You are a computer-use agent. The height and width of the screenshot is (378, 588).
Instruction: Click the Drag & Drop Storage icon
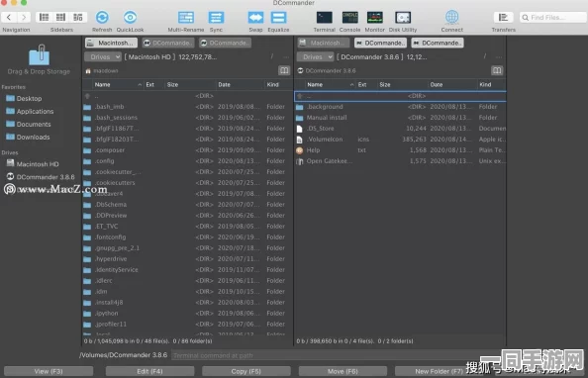pos(39,54)
